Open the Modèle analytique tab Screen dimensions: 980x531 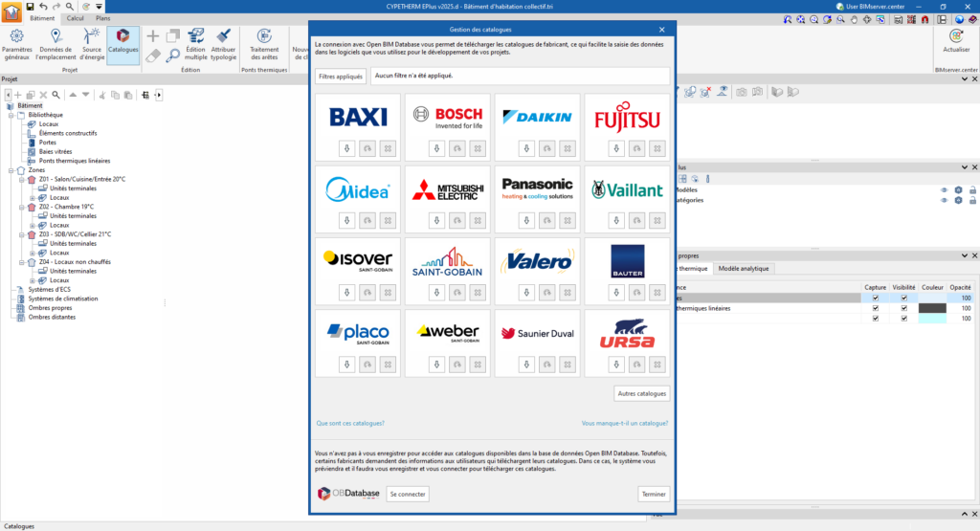click(743, 269)
